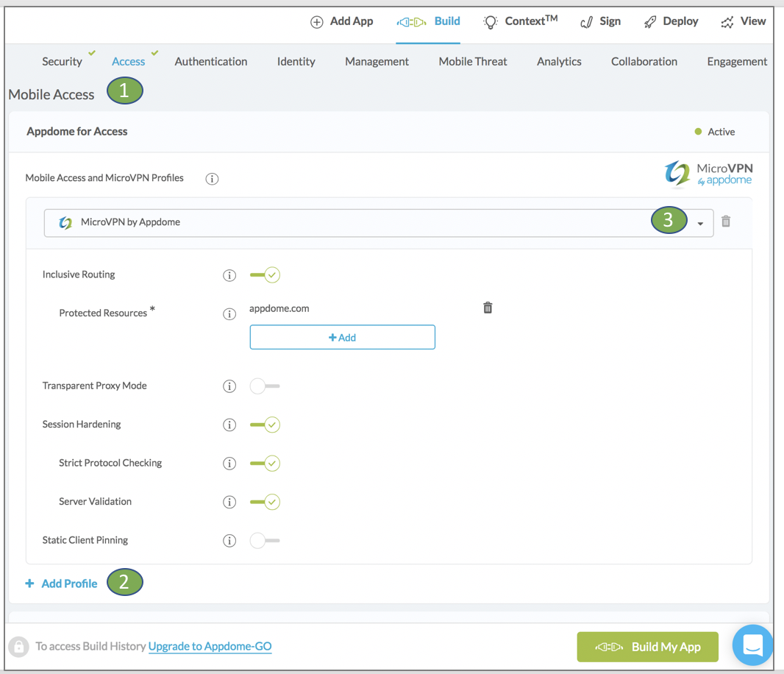Turn off Strict Protocol Checking toggle
784x674 pixels.
coord(265,464)
